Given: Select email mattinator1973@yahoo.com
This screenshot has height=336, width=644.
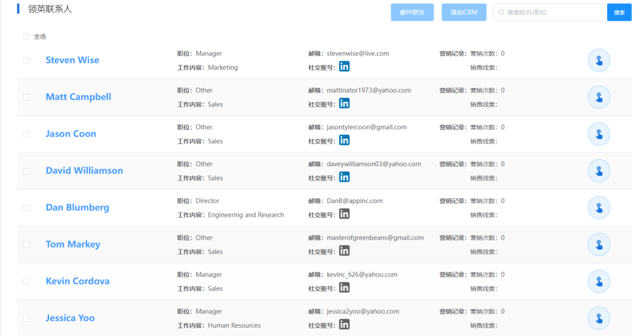Looking at the screenshot, I should pos(369,91).
